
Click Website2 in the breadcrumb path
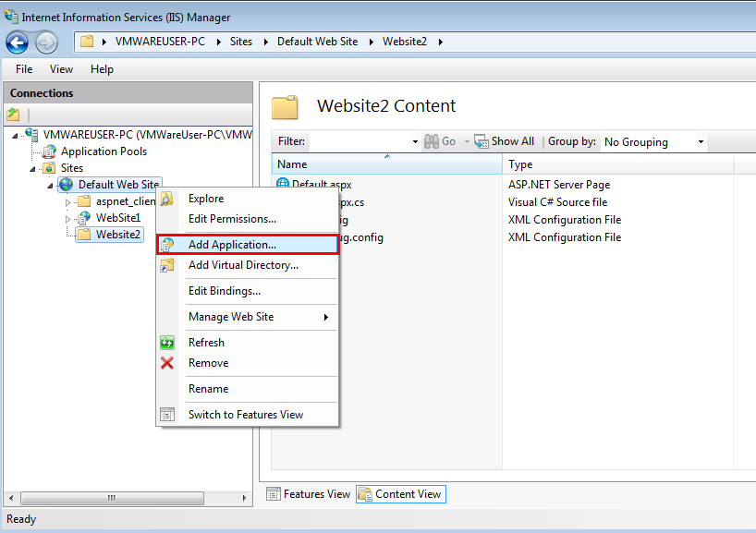(405, 42)
